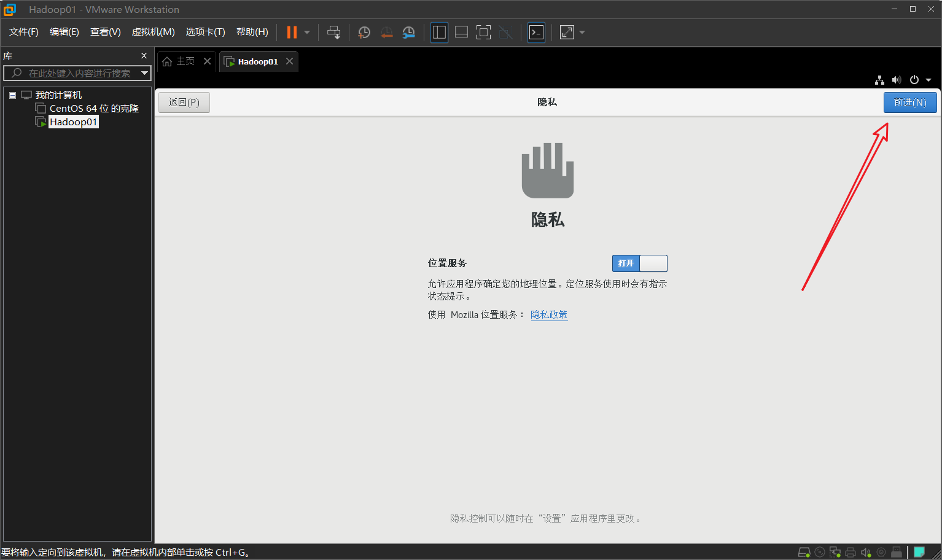Close the 库 library panel
This screenshot has width=942, height=560.
coord(144,56)
